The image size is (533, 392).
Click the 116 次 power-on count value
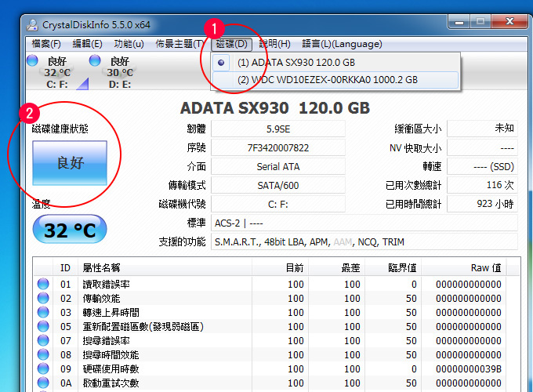click(x=482, y=185)
